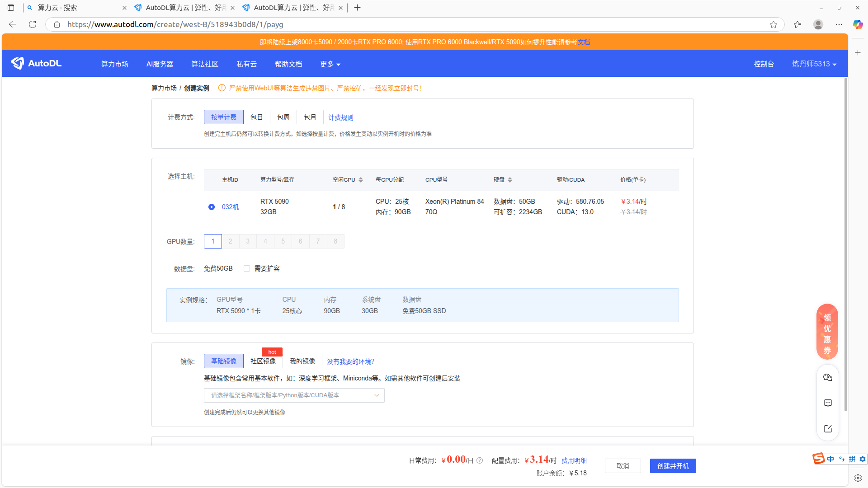Open the 炼丹师5313 account dropdown
This screenshot has width=868, height=488.
pos(814,64)
